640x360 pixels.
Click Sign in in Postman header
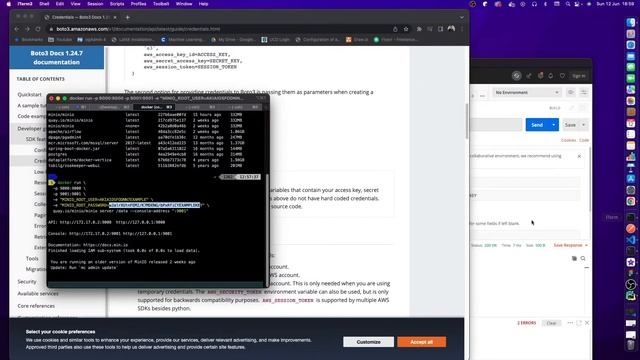coord(578,76)
